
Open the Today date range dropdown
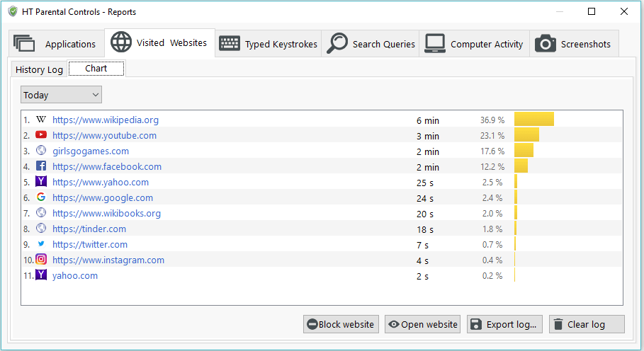tap(61, 95)
